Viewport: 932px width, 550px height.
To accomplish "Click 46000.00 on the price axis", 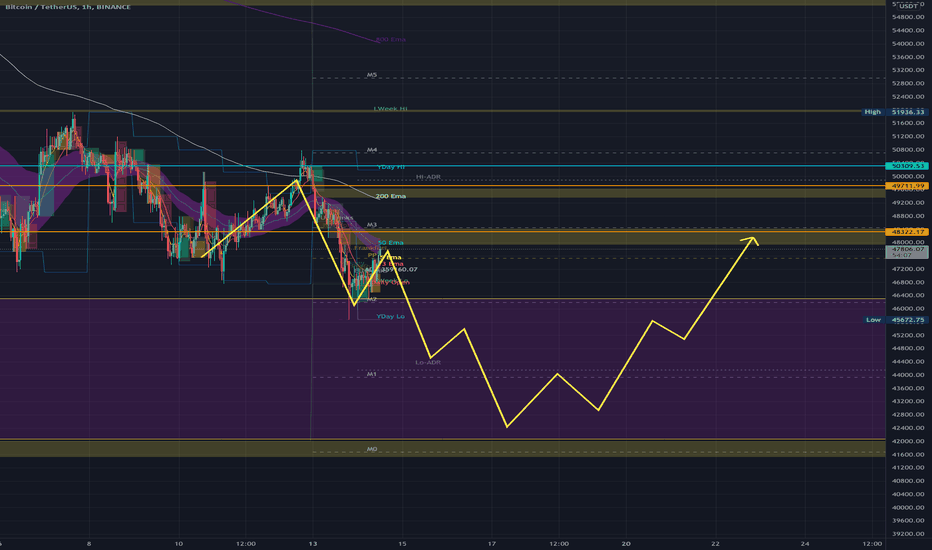I will [x=908, y=309].
